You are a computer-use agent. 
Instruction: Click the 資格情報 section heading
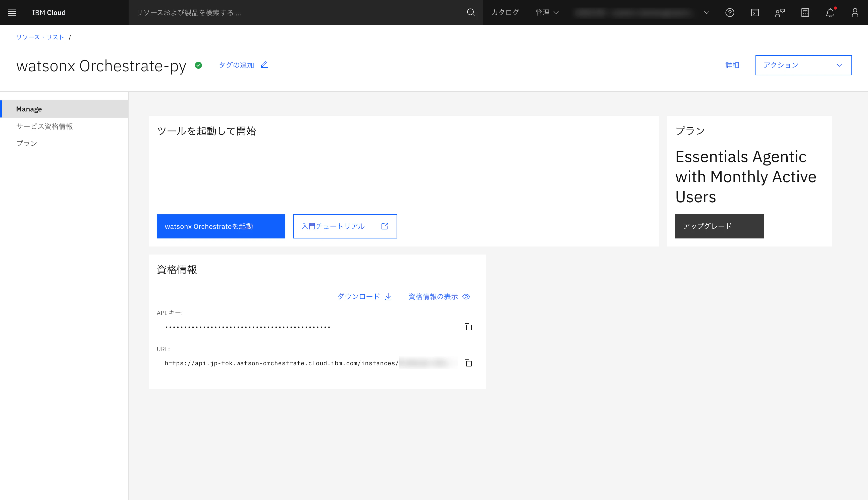[177, 270]
